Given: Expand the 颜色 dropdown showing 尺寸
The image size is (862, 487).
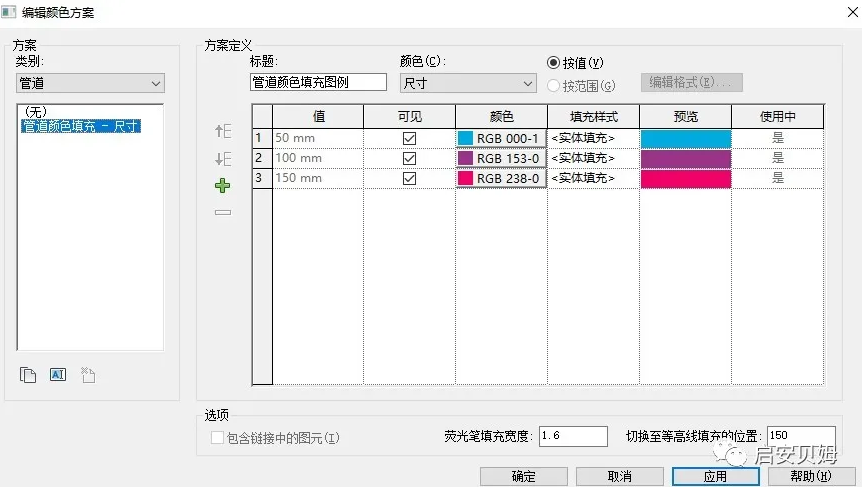Looking at the screenshot, I should [x=467, y=83].
